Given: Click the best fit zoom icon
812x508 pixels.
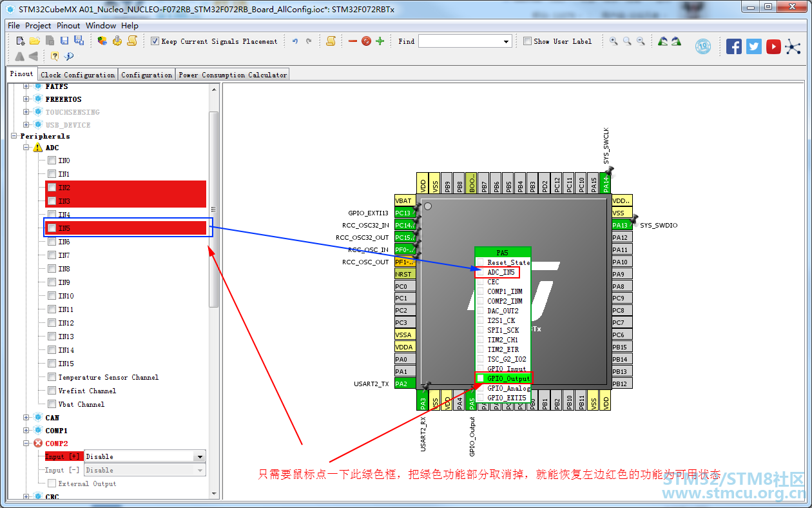Looking at the screenshot, I should click(627, 41).
